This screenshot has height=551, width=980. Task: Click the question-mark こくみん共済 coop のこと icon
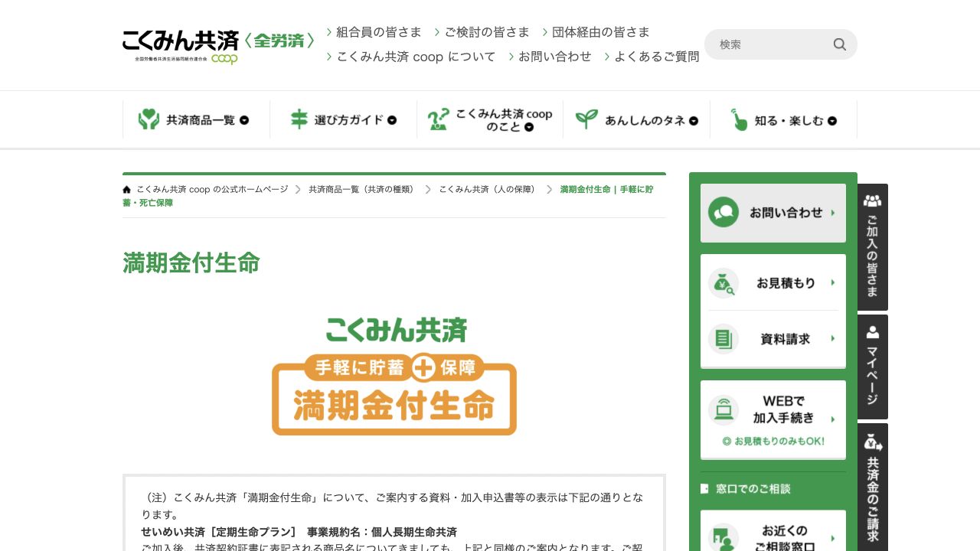tap(438, 119)
